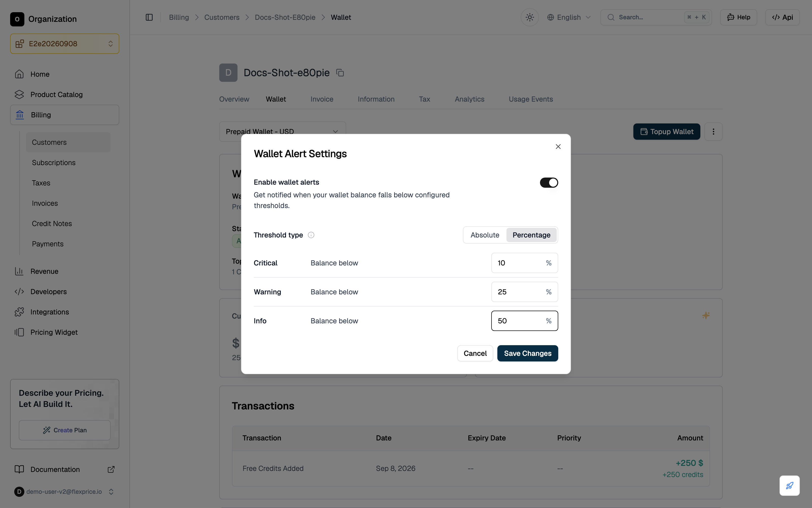Open the Api button in header
The width and height of the screenshot is (812, 508).
(782, 17)
